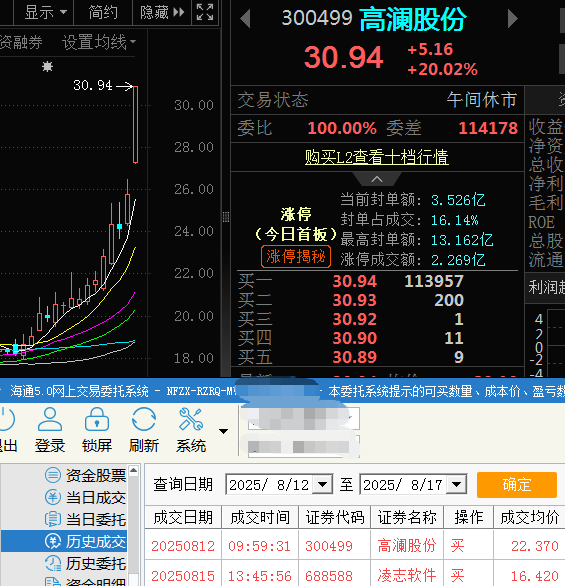Click the sidebar scrollbar up arrow
The image size is (565, 586).
[x=133, y=471]
